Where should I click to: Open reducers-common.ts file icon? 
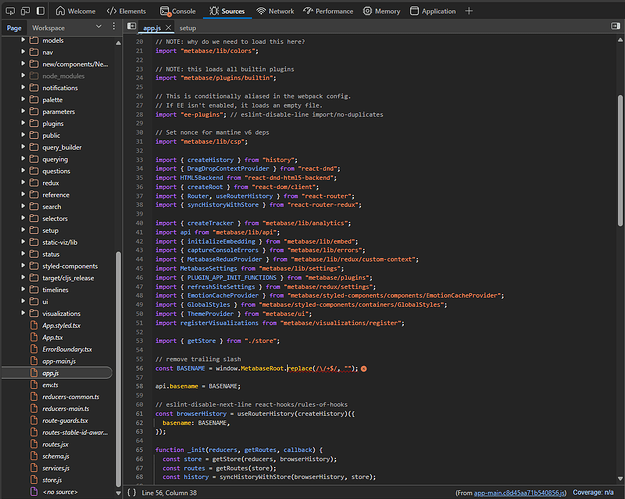34,397
